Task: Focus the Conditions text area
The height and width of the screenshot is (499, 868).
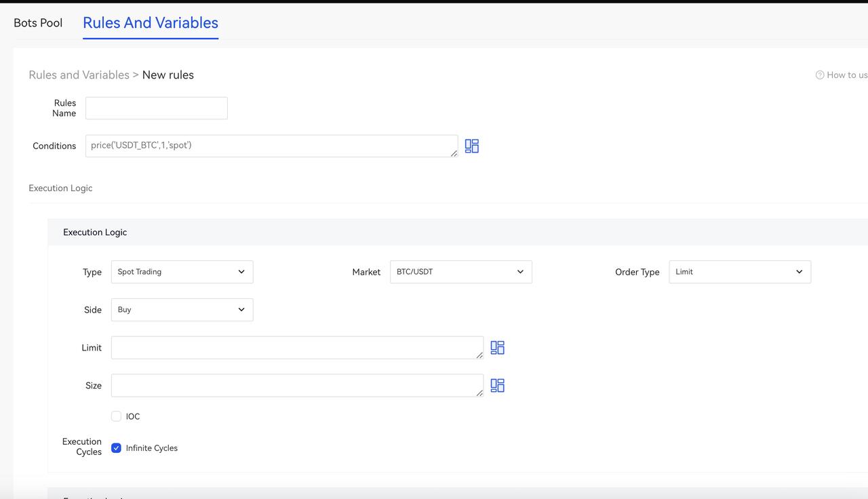Action: click(271, 146)
